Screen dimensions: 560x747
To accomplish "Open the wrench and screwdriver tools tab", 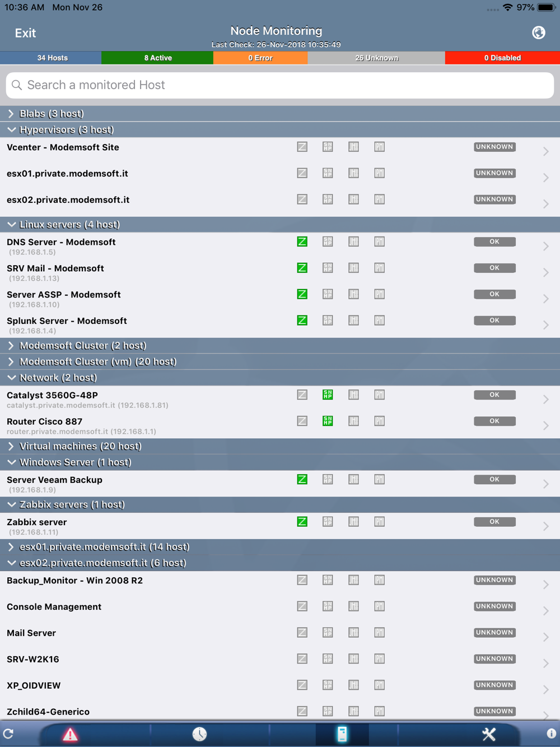I will tap(489, 734).
